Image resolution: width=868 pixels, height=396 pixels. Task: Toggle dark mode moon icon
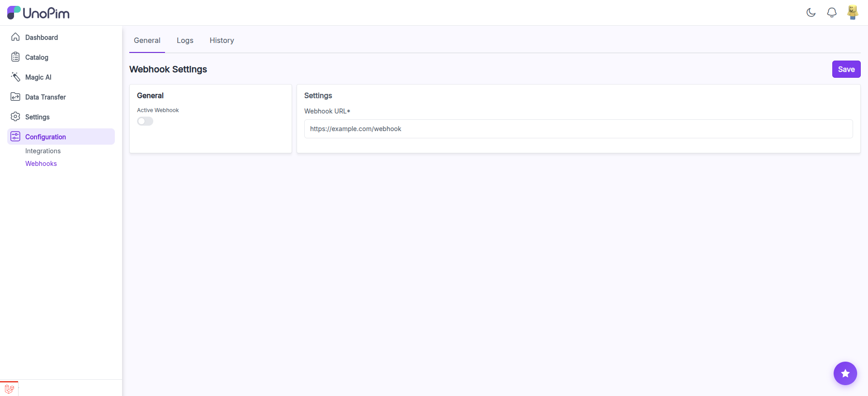(811, 13)
